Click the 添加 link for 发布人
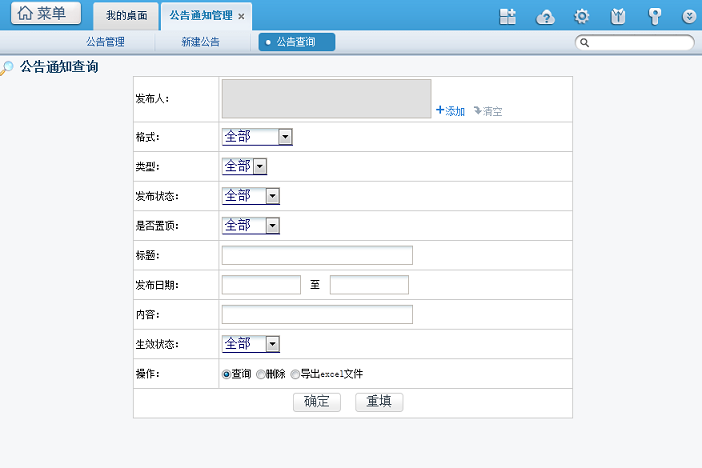This screenshot has width=702, height=468. click(450, 111)
